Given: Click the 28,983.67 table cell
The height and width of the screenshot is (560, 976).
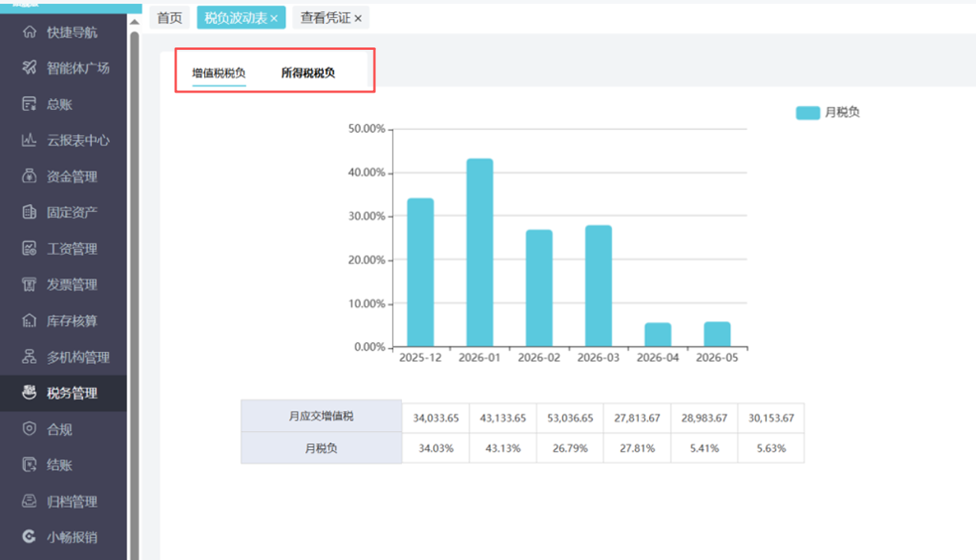Looking at the screenshot, I should tap(704, 417).
